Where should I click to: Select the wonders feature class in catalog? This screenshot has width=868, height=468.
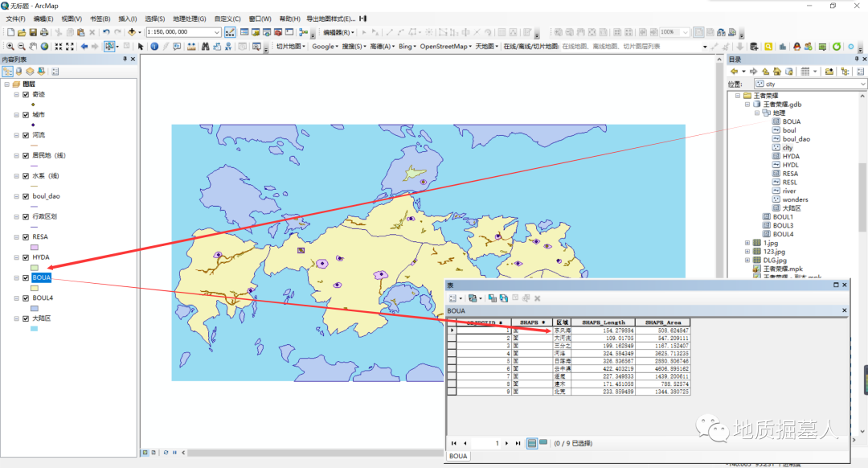click(795, 199)
